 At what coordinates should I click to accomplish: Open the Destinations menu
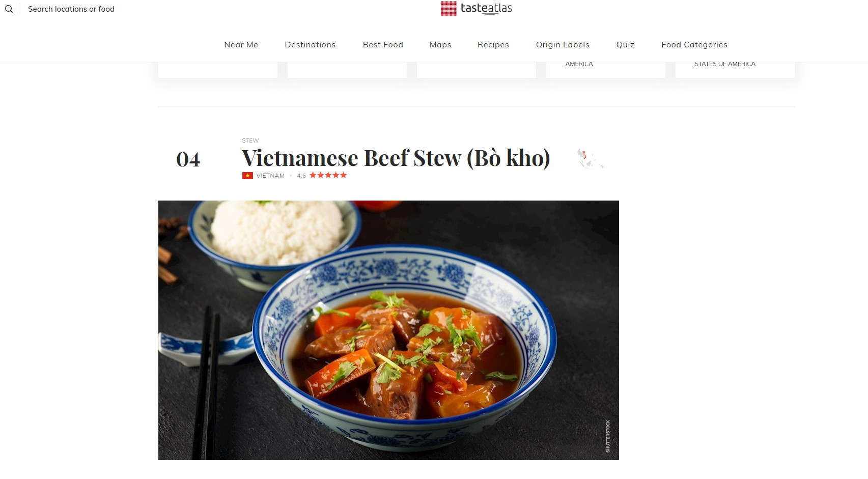311,45
